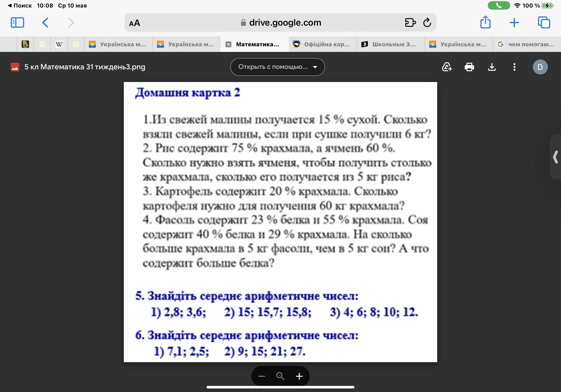The width and height of the screenshot is (561, 392).
Task: Tap the extensions icon in address bar
Action: pos(410,23)
